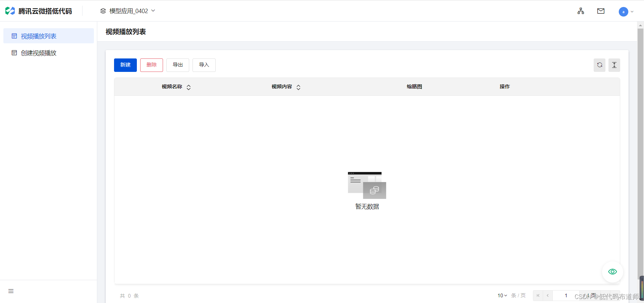Refresh the table with refresh icon
Viewport: 644px width, 303px height.
599,65
